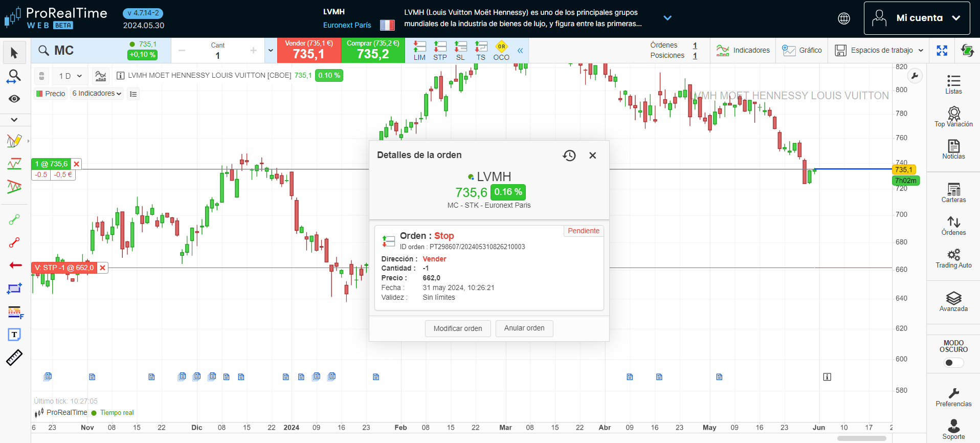This screenshot has width=980, height=443.
Task: Open the quantity dropdown arrow
Action: (x=271, y=50)
